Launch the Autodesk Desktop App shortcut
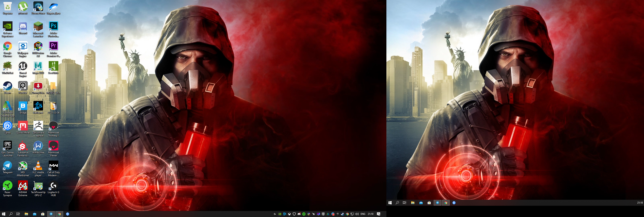Screen dimensions: 644x217 click(x=7, y=109)
